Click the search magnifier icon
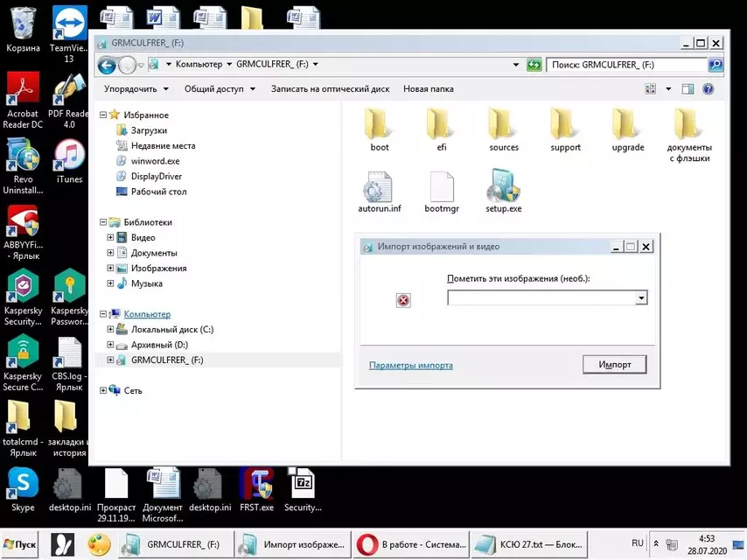This screenshot has height=560, width=747. pos(716,65)
